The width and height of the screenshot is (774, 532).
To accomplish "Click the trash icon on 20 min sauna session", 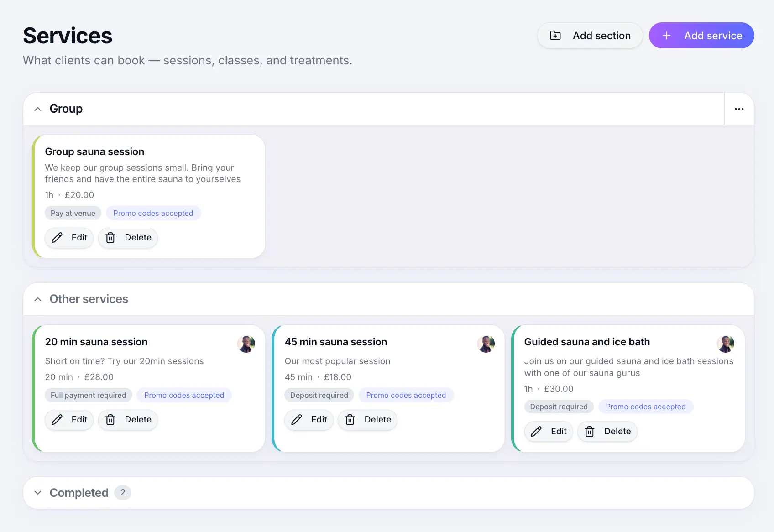I will click(x=110, y=420).
